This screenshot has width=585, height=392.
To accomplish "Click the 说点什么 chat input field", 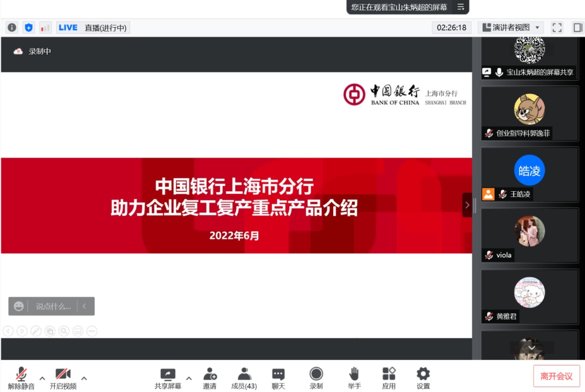I will coord(53,306).
